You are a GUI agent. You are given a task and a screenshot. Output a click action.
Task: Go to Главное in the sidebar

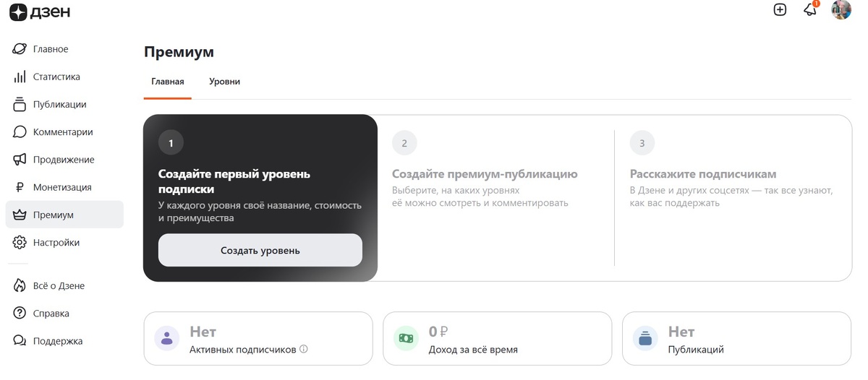(64, 49)
